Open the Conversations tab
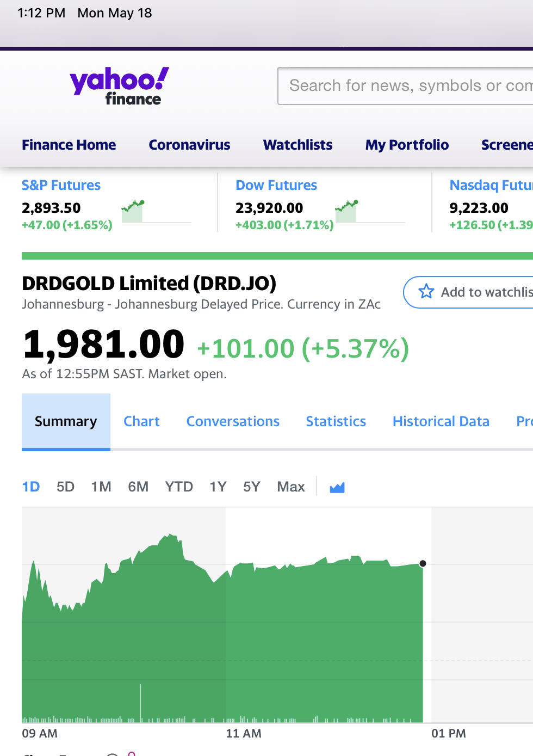This screenshot has height=756, width=533. pyautogui.click(x=233, y=421)
